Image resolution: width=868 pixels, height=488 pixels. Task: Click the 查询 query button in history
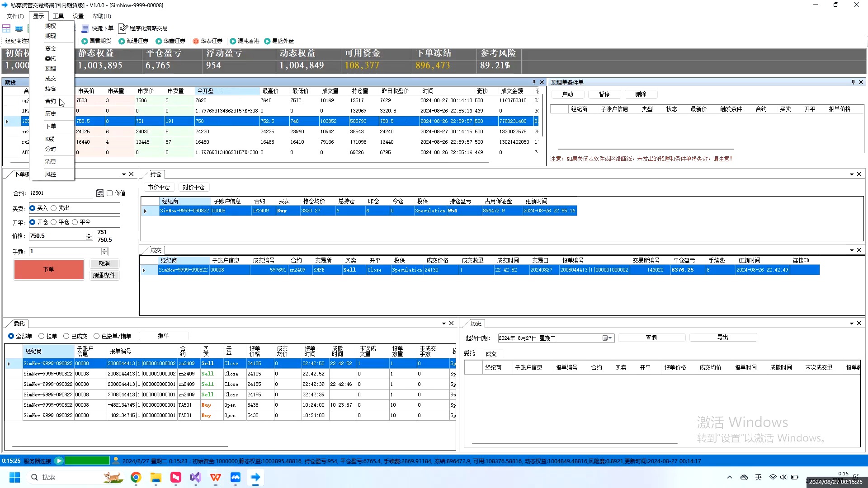click(651, 338)
